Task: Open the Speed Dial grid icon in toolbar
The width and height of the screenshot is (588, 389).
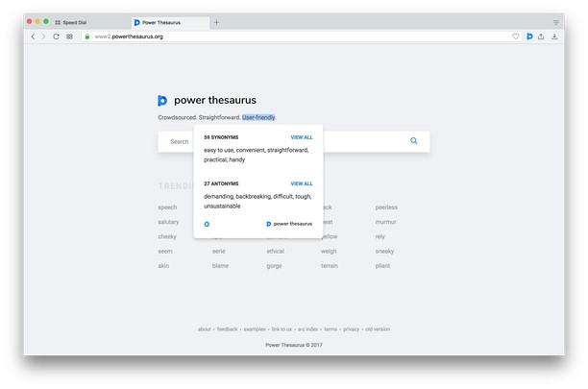Action: point(69,36)
